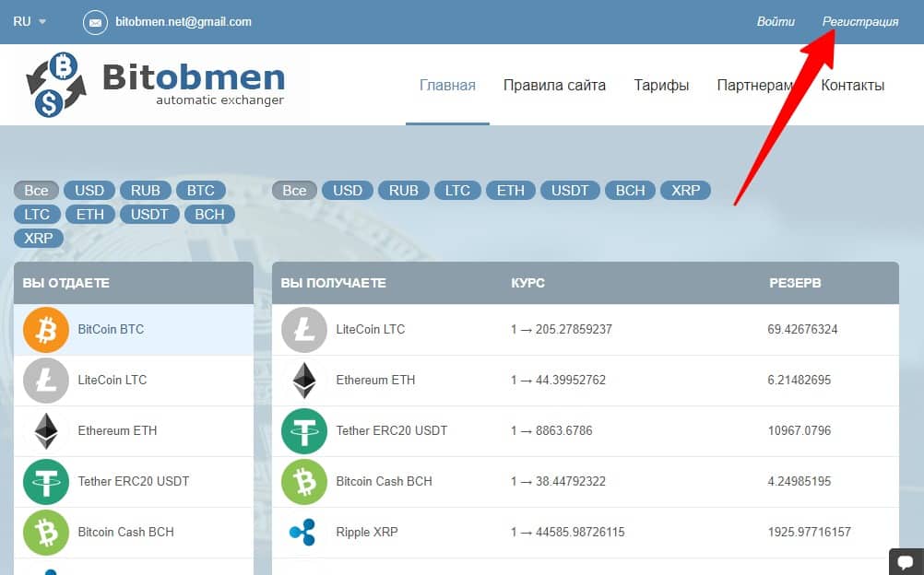Filter give currencies by ETH

[90, 215]
